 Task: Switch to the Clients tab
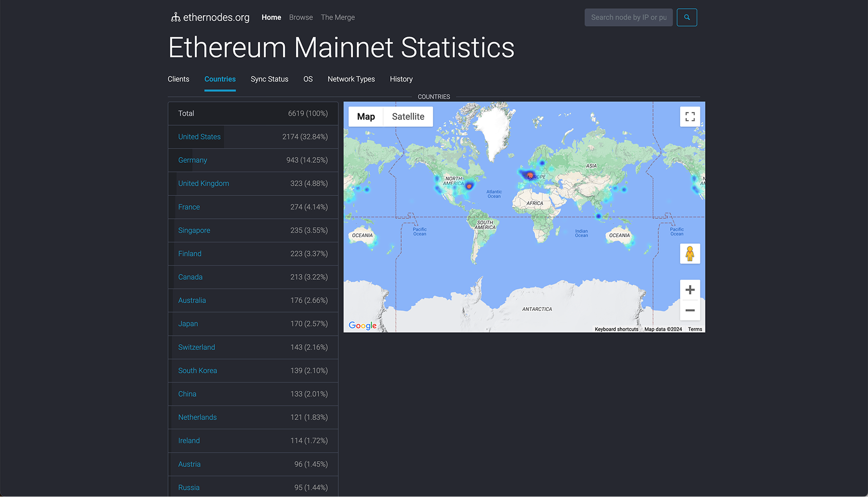(x=178, y=79)
